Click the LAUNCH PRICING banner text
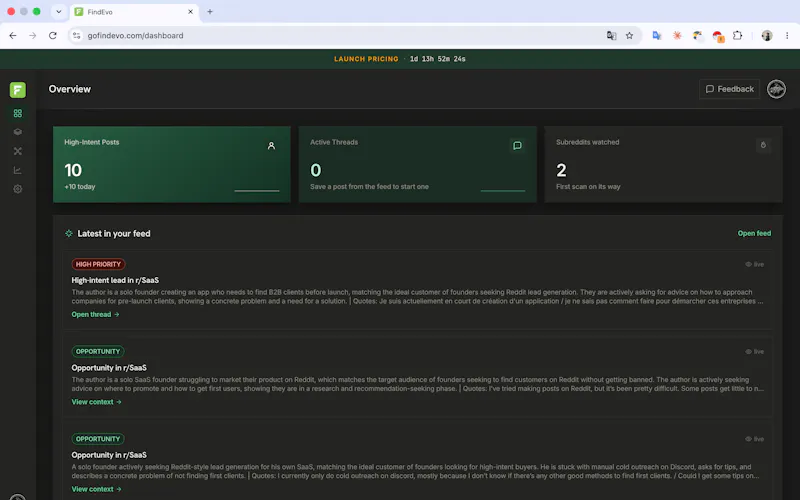 point(366,59)
